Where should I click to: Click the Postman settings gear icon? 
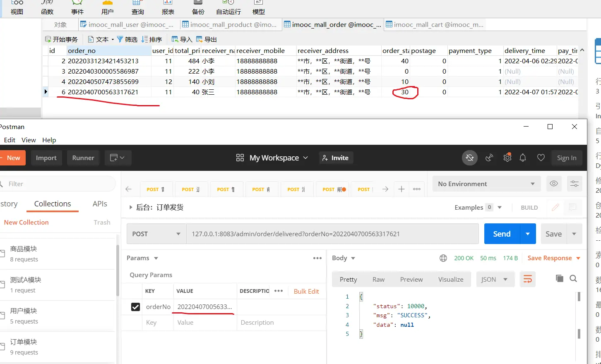coord(507,158)
